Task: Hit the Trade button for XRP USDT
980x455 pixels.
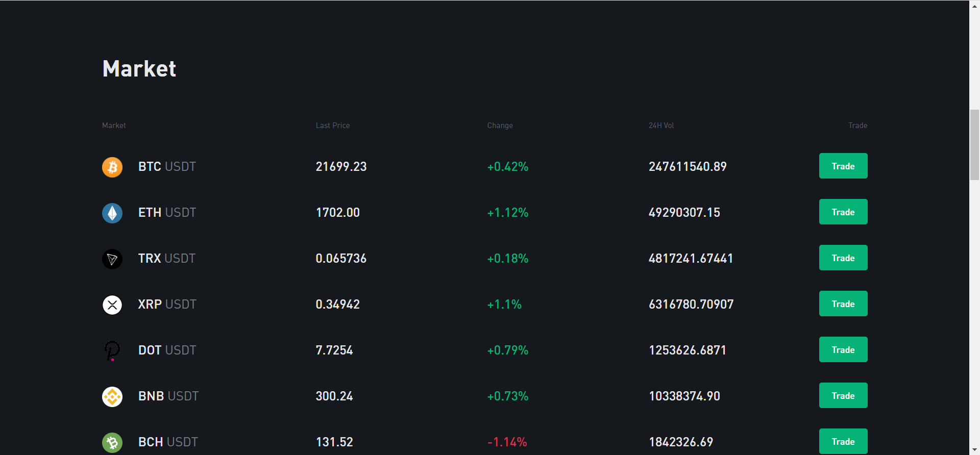Action: tap(843, 304)
